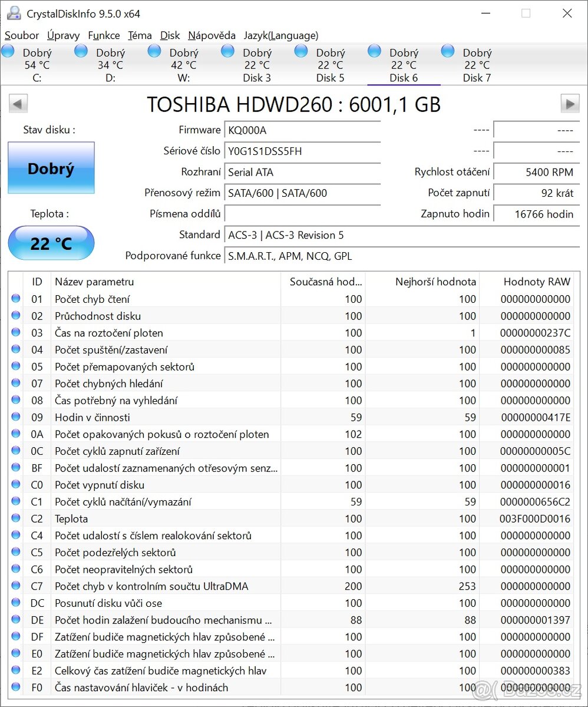The width and height of the screenshot is (588, 707).
Task: Open the Soubor menu
Action: click(22, 35)
